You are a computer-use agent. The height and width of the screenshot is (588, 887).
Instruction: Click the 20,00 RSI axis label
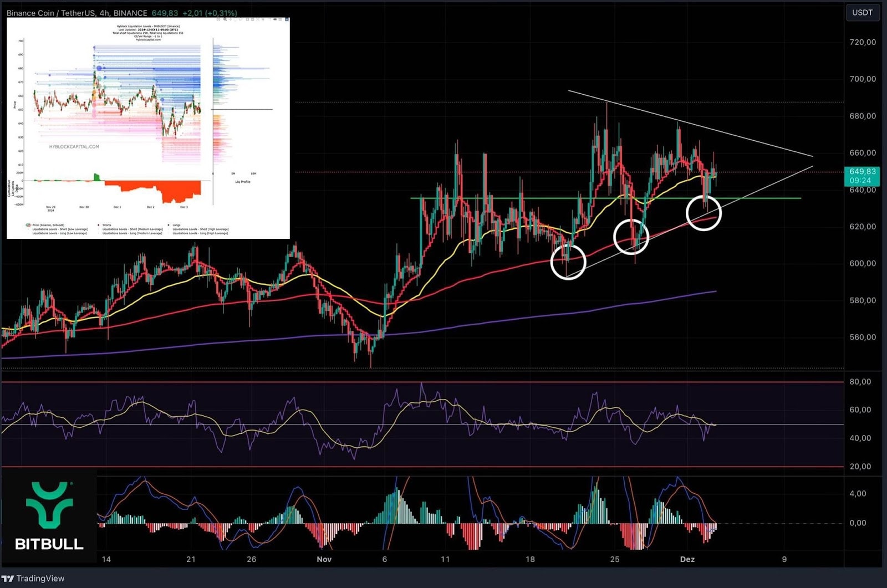point(860,466)
